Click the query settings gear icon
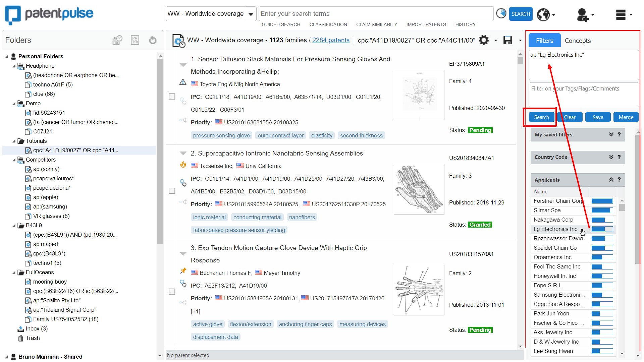The width and height of the screenshot is (644, 362). 484,40
